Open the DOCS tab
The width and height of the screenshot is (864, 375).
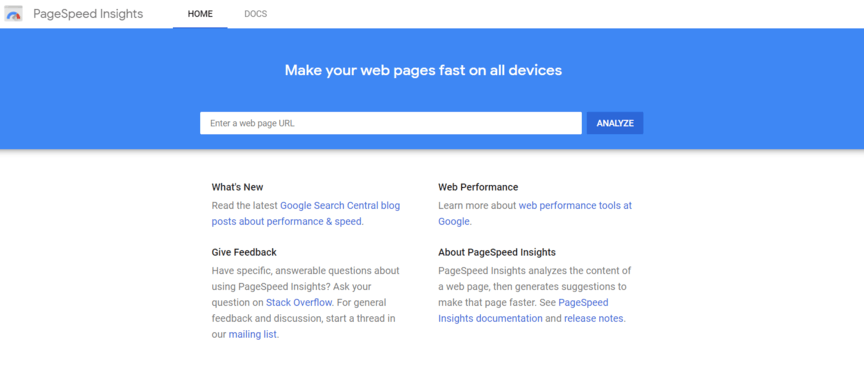tap(256, 14)
